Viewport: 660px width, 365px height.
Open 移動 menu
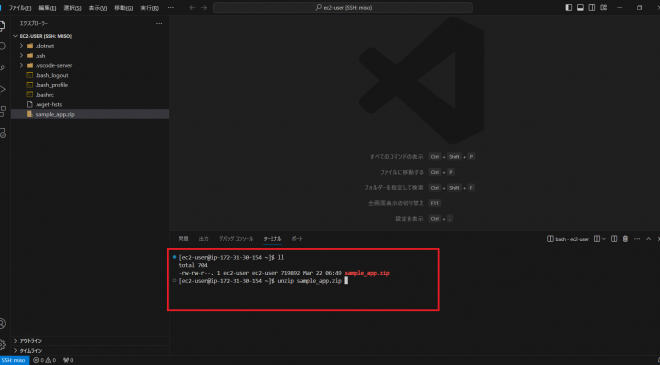(124, 8)
